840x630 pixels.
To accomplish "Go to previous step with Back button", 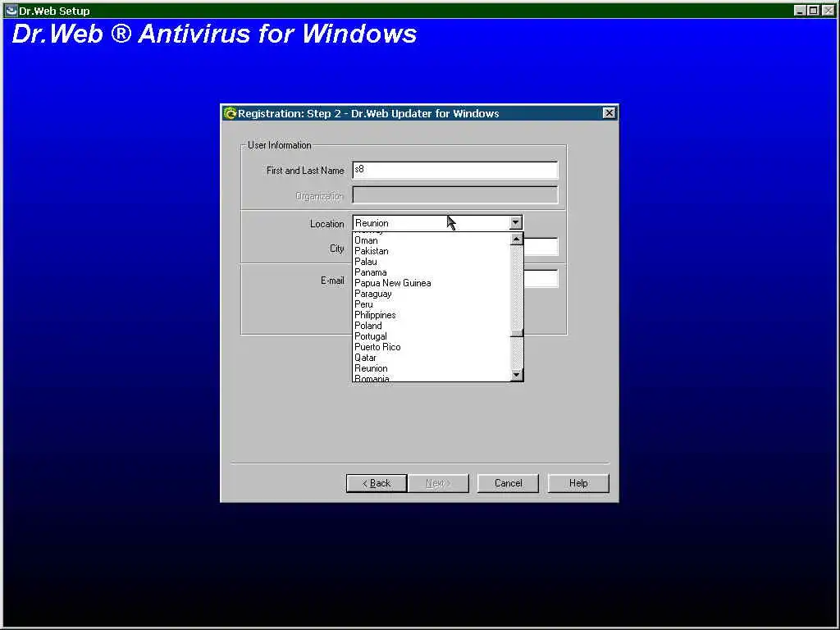I will (377, 483).
